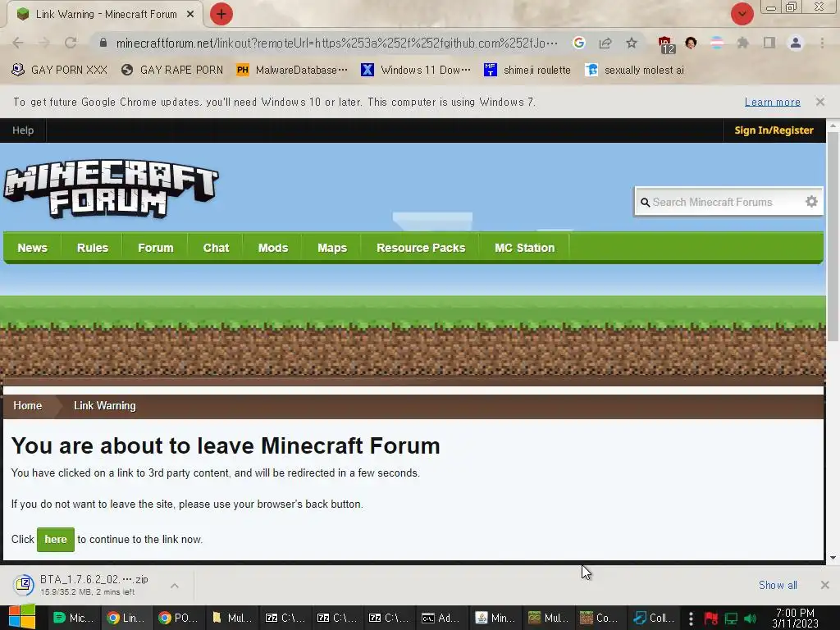Bookmark this page with the star
Image resolution: width=840 pixels, height=630 pixels.
[x=632, y=43]
